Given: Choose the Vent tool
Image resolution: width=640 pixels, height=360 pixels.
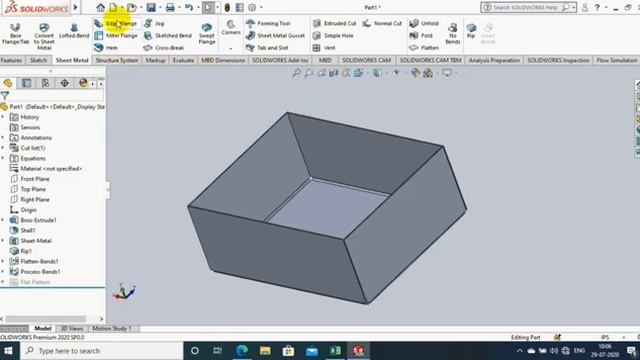Looking at the screenshot, I should click(324, 48).
